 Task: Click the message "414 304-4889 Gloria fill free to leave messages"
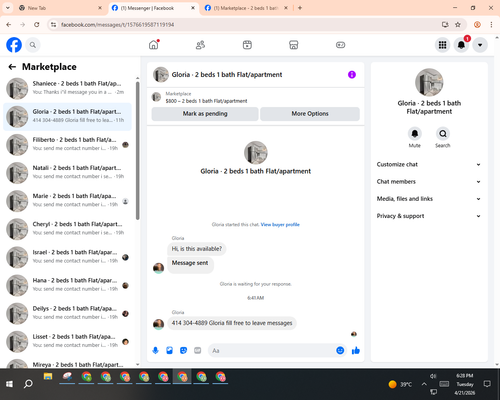pyautogui.click(x=232, y=323)
